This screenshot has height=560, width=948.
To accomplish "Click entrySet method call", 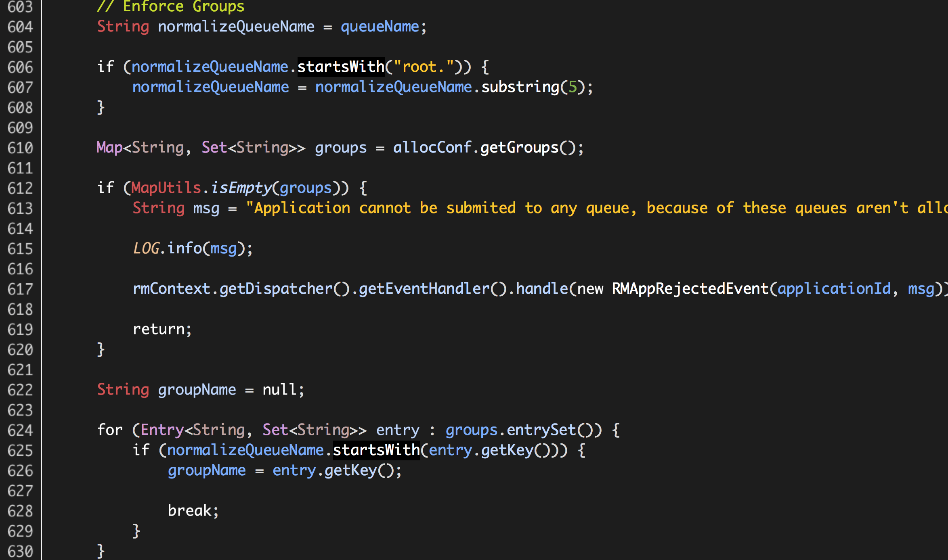I will click(x=541, y=430).
